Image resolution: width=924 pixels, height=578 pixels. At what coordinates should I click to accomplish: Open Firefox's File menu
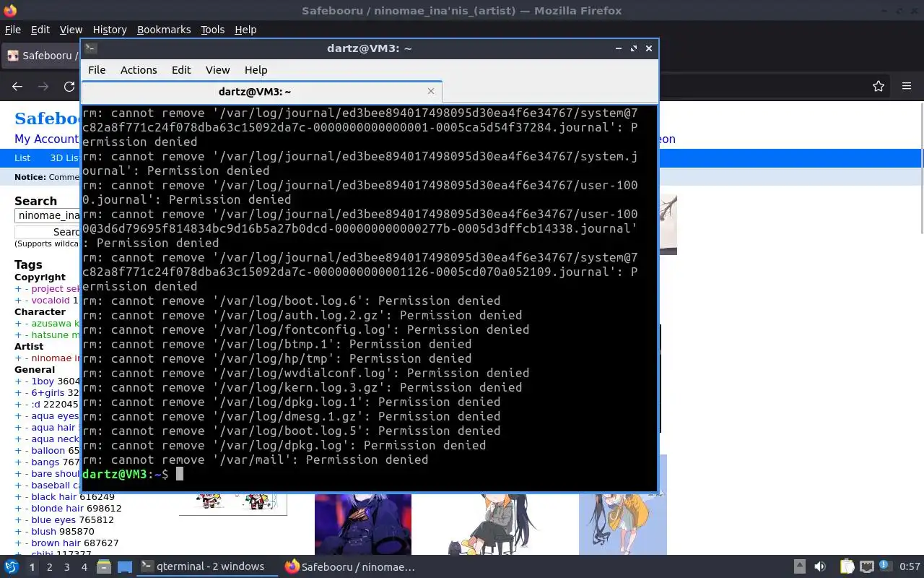[x=13, y=30]
